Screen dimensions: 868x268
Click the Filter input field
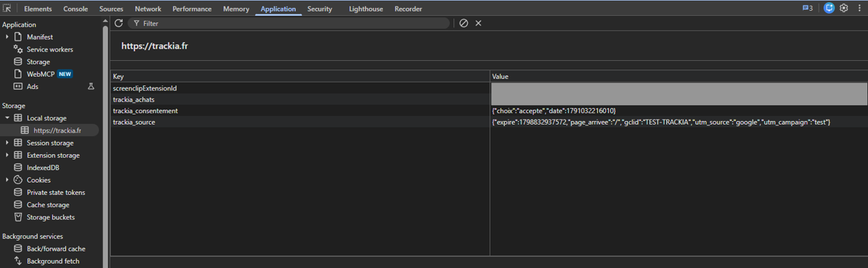[x=289, y=23]
